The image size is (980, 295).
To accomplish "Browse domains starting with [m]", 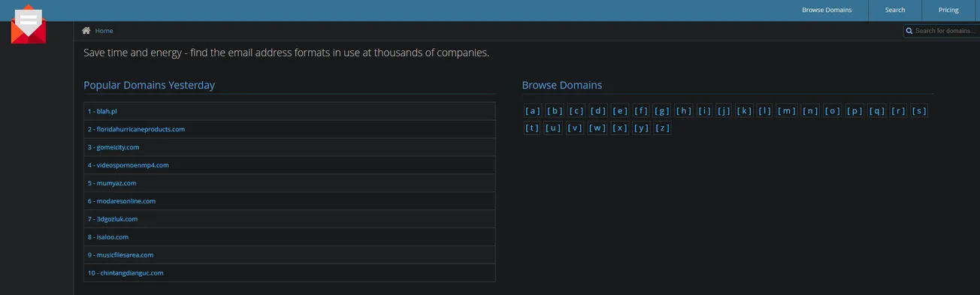I will click(787, 111).
